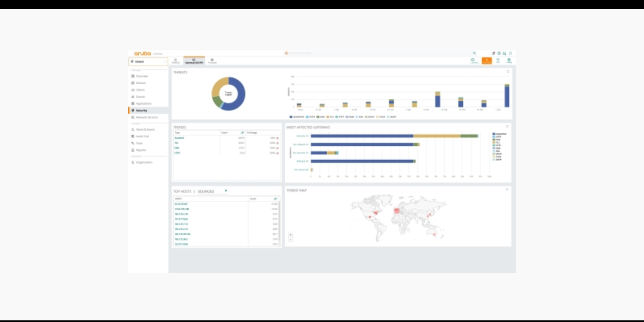Screen dimensions: 644x322
Task: Open the first host IP link
Action: (x=181, y=204)
